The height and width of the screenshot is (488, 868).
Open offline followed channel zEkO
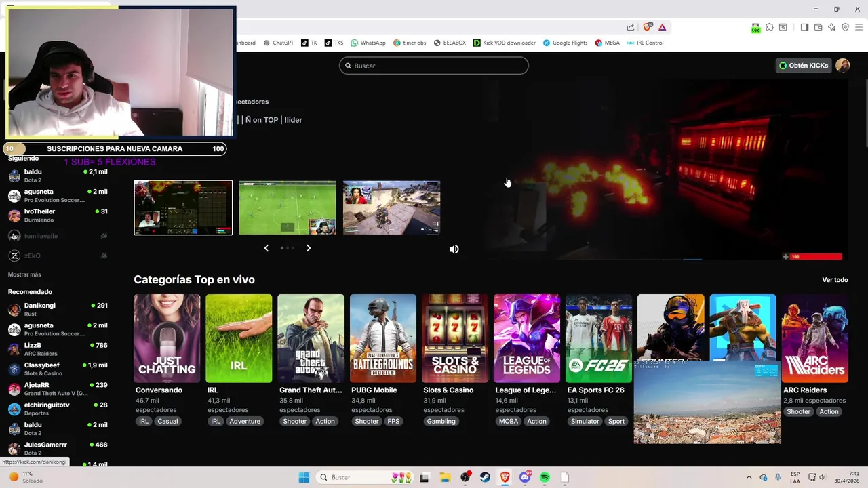pos(58,256)
